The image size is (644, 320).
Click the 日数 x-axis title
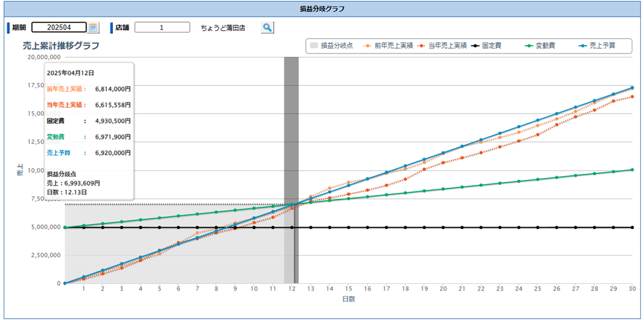click(x=348, y=299)
